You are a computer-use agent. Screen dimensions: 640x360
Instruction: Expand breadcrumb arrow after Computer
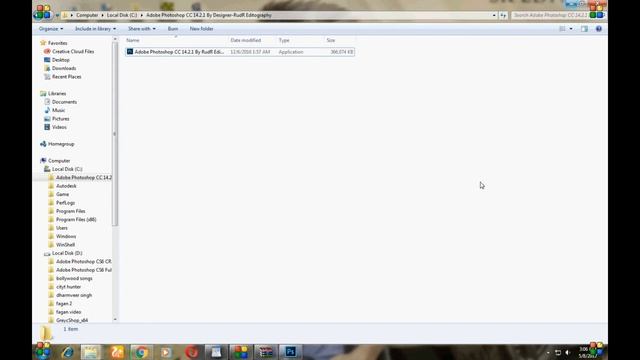click(102, 15)
